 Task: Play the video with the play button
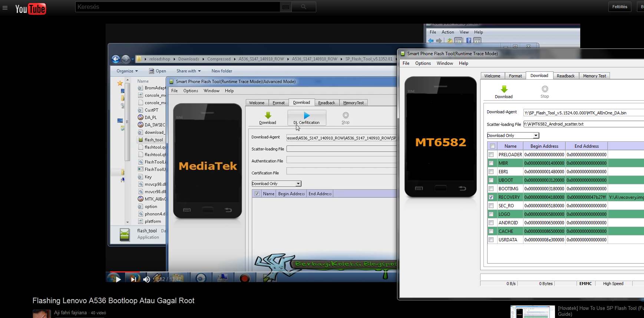tap(118, 279)
